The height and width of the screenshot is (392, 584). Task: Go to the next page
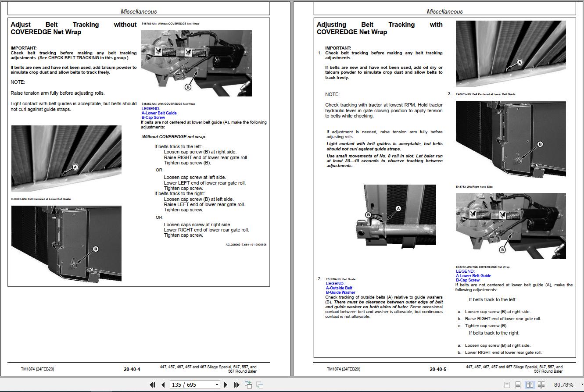pos(226,385)
